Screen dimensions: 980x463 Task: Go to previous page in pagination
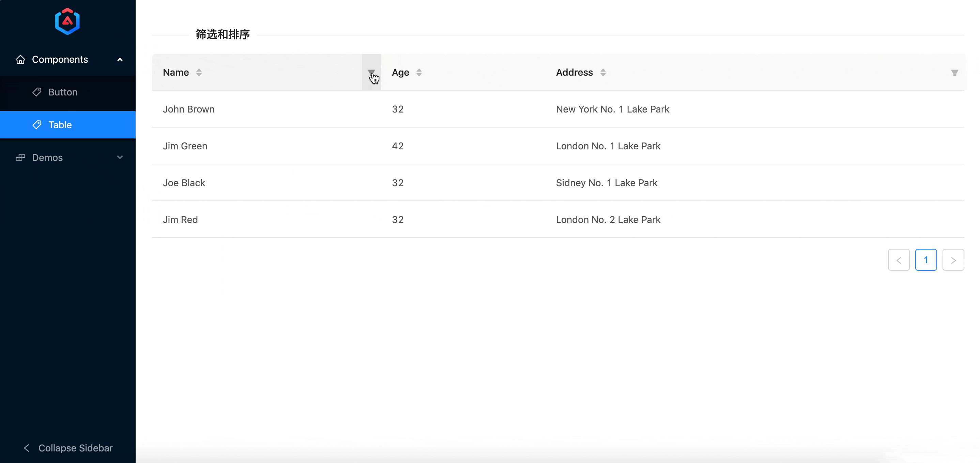pos(899,260)
